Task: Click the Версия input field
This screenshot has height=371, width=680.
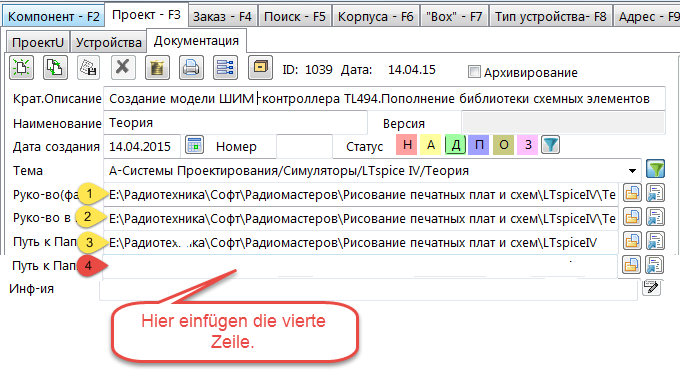Action: (x=563, y=123)
